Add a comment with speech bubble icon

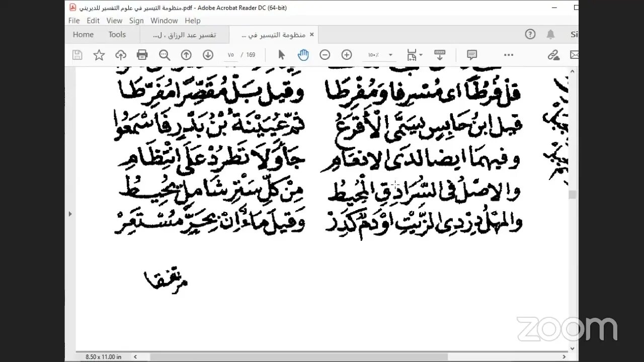click(x=472, y=55)
